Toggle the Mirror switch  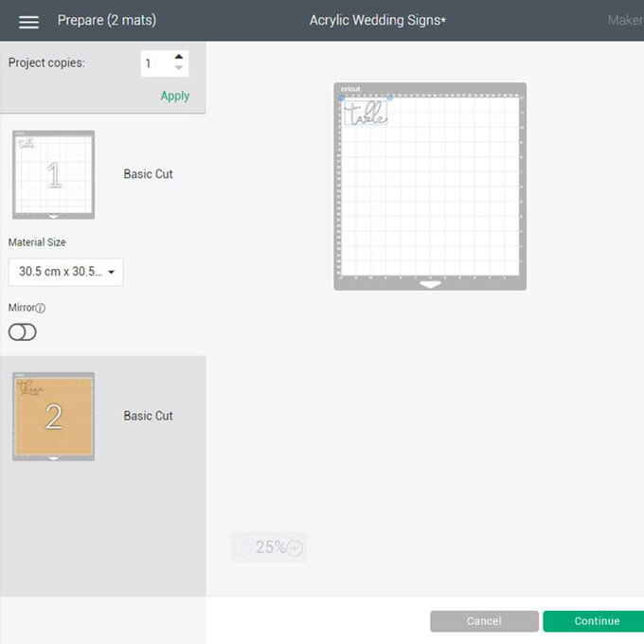pos(22,331)
